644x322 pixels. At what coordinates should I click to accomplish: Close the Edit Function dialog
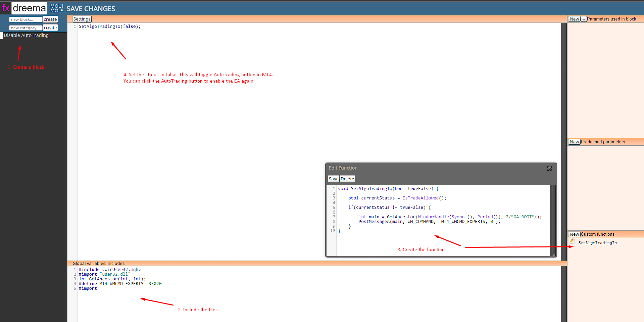(549, 168)
